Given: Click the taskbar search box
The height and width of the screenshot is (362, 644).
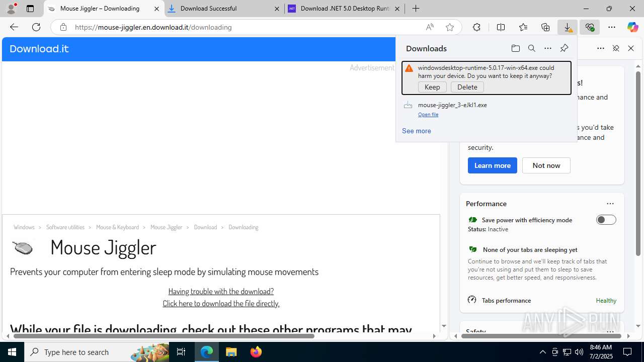Looking at the screenshot, I should click(x=98, y=352).
